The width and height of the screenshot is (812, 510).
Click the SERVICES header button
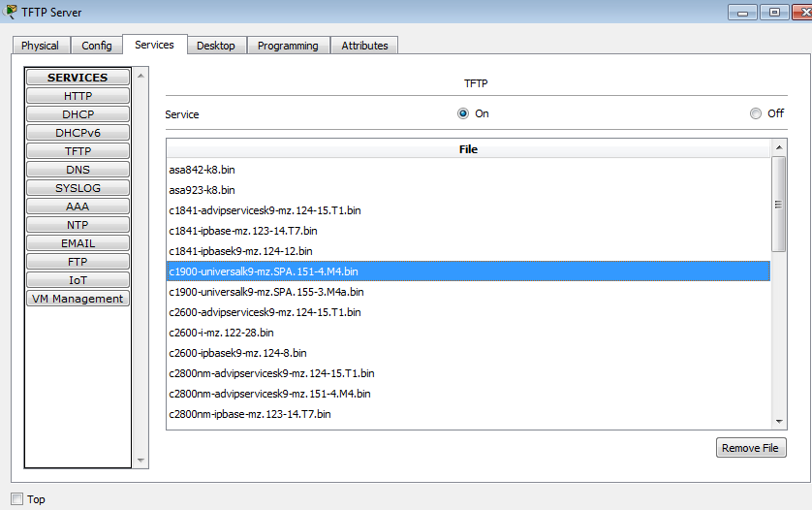[78, 78]
